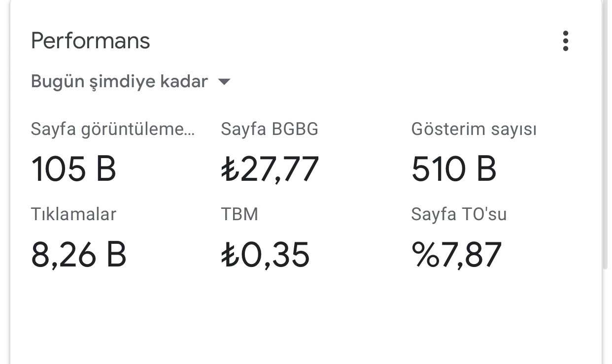Tap the Gösterim sayısı label

pyautogui.click(x=474, y=130)
